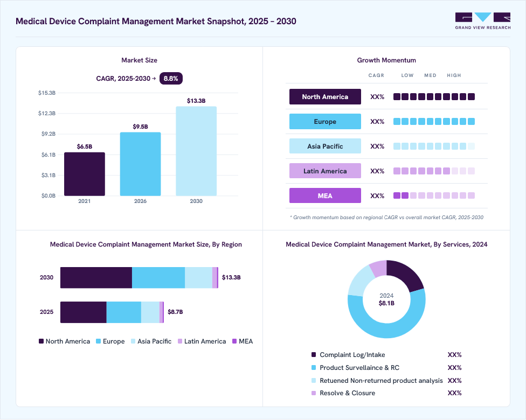The height and width of the screenshot is (420, 526).
Task: Click the Grand View Research logo
Action: click(483, 21)
